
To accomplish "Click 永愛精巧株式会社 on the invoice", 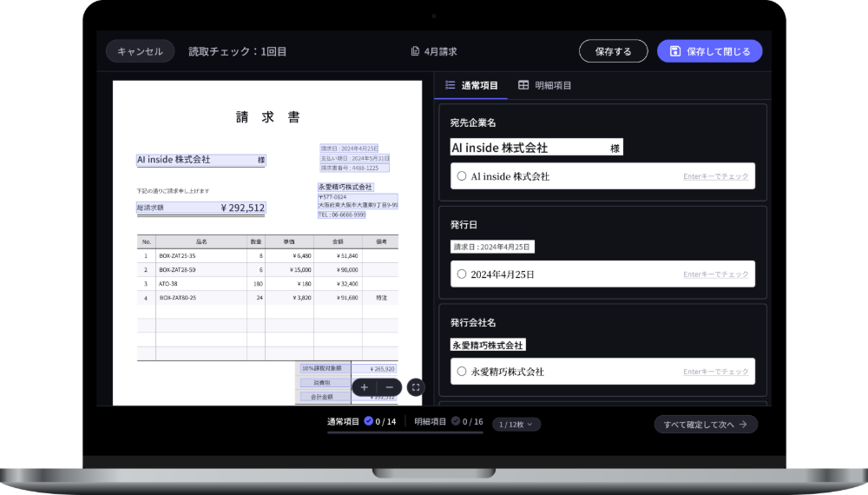I will click(x=345, y=188).
